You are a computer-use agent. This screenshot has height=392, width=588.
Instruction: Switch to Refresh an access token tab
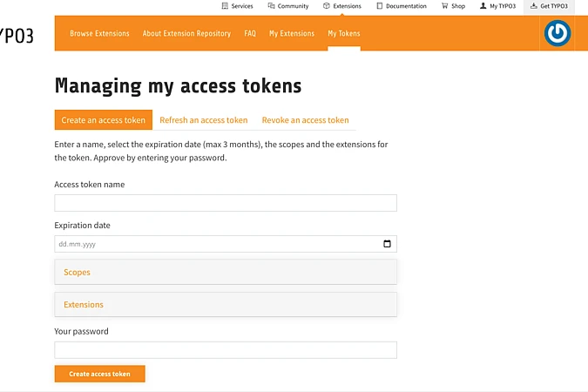tap(204, 120)
